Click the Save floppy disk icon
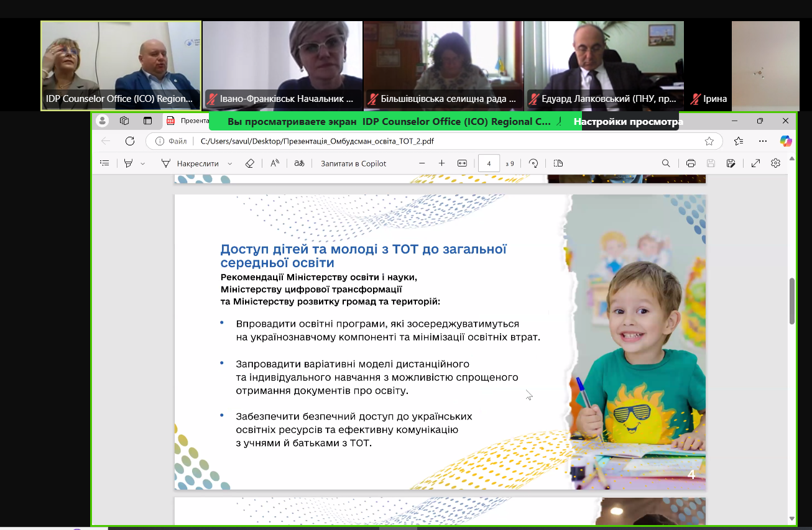 coord(711,163)
